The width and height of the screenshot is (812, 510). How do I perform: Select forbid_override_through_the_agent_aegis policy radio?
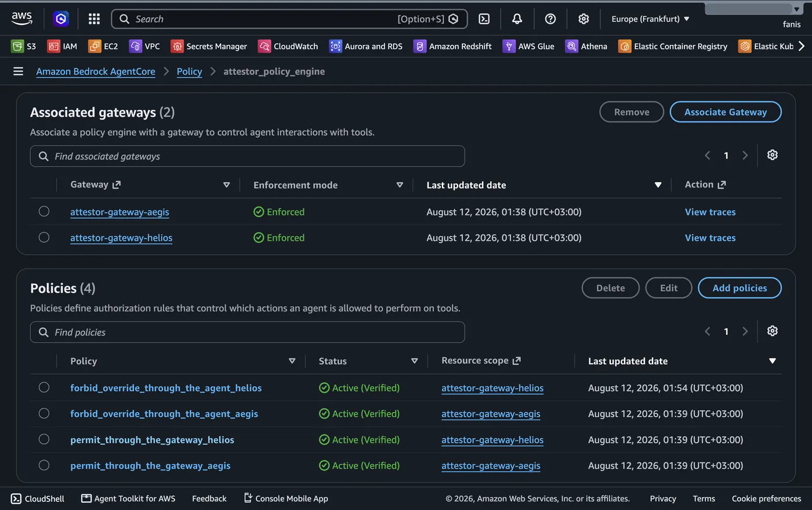(x=44, y=413)
